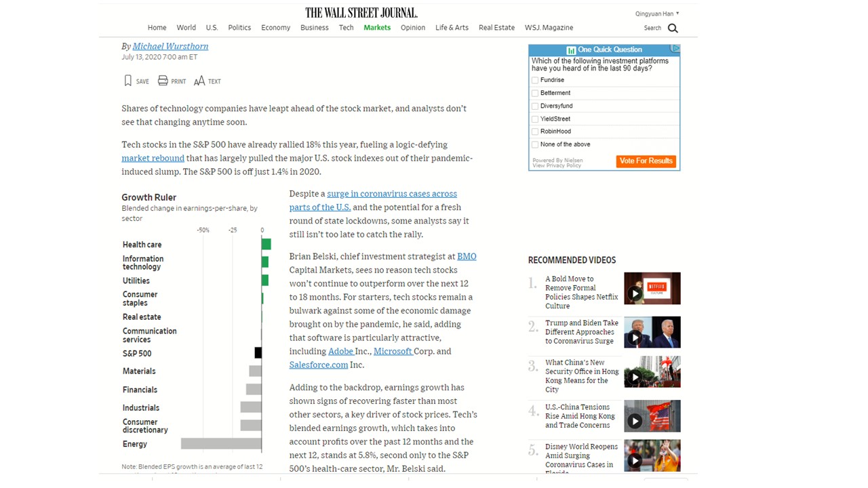The height and width of the screenshot is (488, 868).
Task: Click the Growth Ruler chart title
Action: tap(149, 197)
